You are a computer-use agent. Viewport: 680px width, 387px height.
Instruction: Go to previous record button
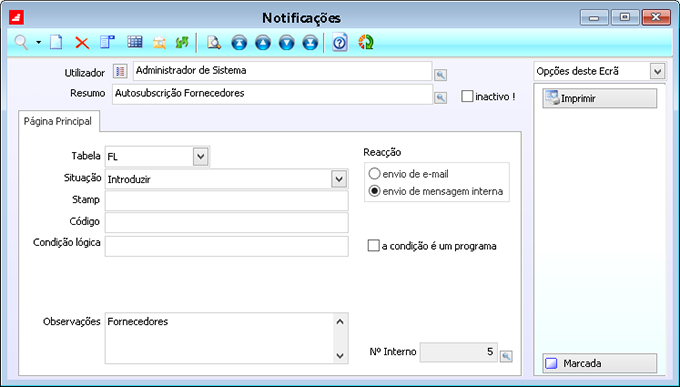pyautogui.click(x=263, y=43)
